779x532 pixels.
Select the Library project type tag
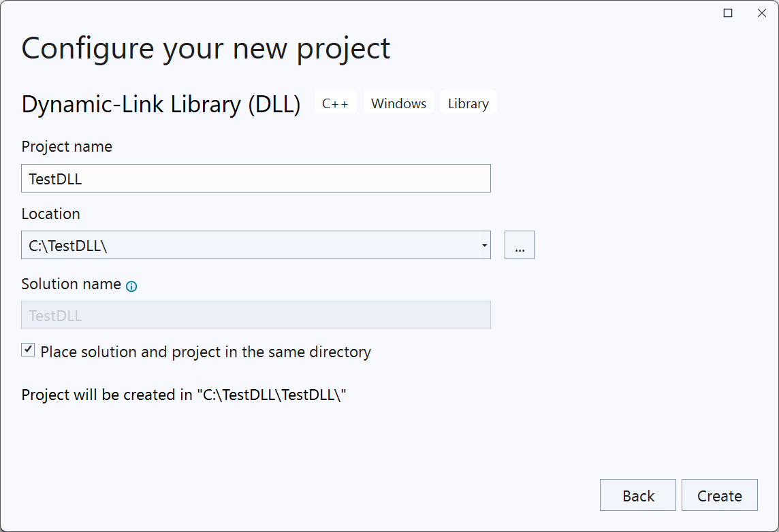click(x=468, y=103)
